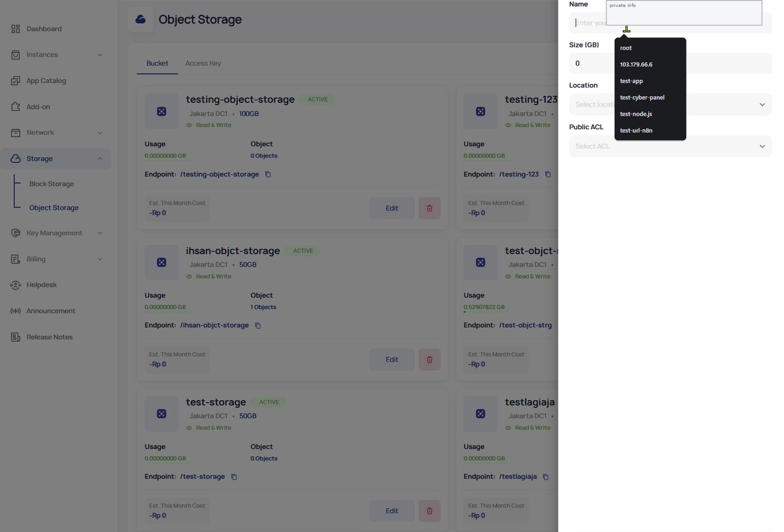Open the Release Notes icon
Viewport: 784px width, 532px height.
click(x=16, y=337)
